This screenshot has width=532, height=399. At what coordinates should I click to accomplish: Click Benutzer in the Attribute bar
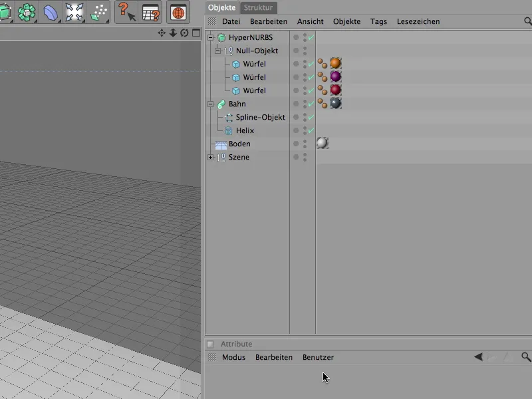pos(318,357)
